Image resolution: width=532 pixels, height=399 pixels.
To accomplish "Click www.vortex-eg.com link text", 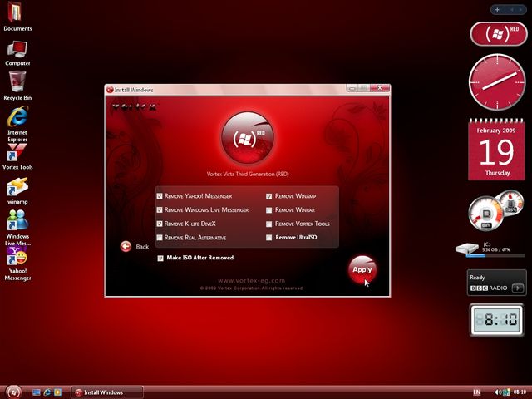I will pyautogui.click(x=251, y=281).
